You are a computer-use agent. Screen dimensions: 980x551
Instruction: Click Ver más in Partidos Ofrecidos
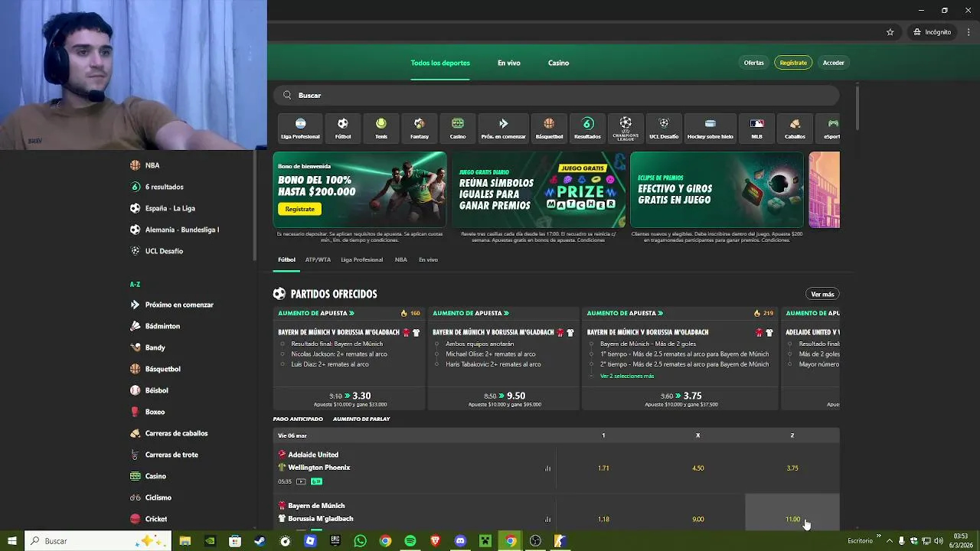[x=822, y=294]
